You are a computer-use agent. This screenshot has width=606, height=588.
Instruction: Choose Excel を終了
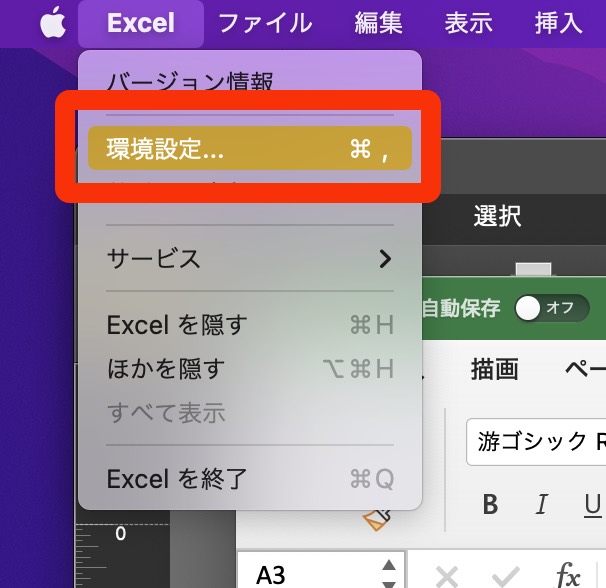[250, 479]
